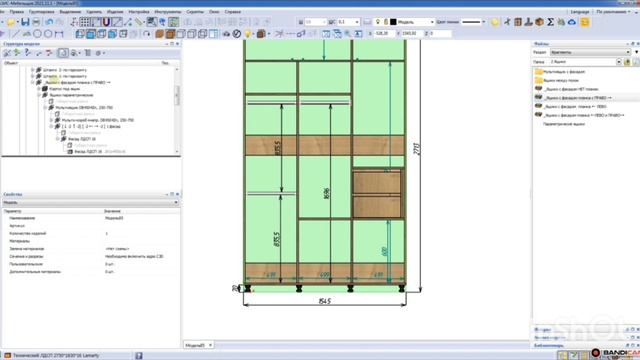Click the Bandicam record icon at bottom right
640x360 pixels.
pyautogui.click(x=596, y=353)
